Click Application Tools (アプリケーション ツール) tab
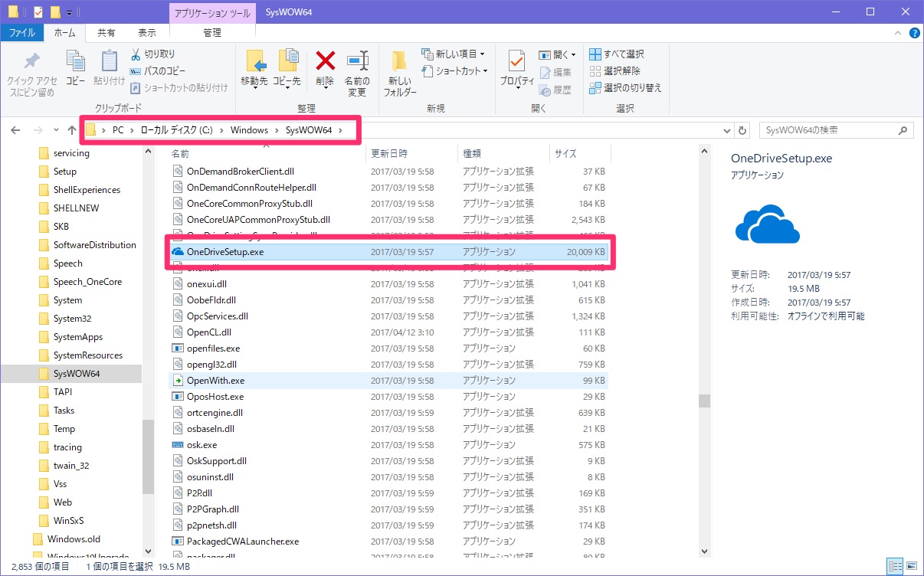Viewport: 924px width, 576px height. pos(211,12)
